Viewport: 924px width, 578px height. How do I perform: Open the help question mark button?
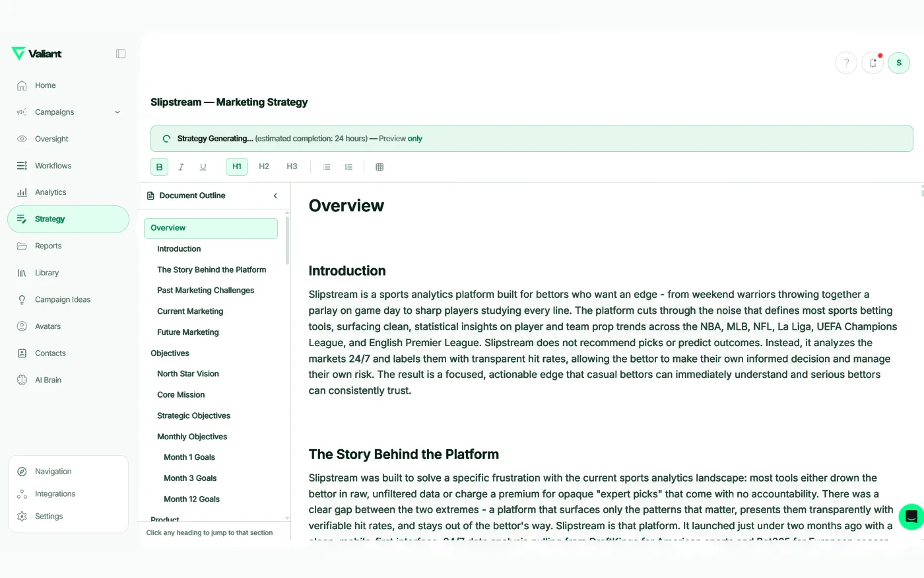pos(846,63)
